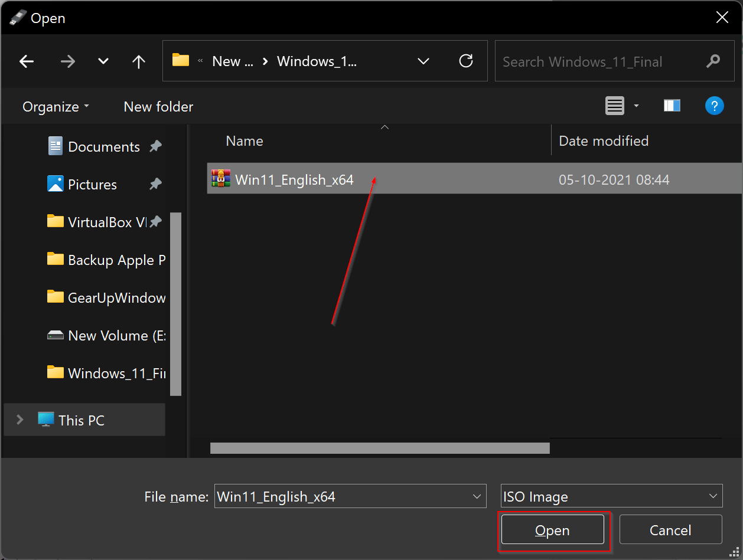Expand This PC in the sidebar
Screen dimensions: 743x560
pyautogui.click(x=19, y=420)
